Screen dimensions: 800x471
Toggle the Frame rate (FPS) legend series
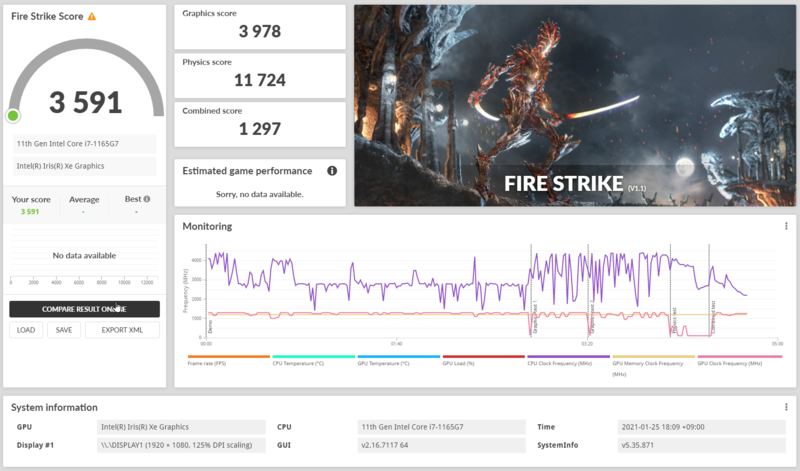(228, 360)
